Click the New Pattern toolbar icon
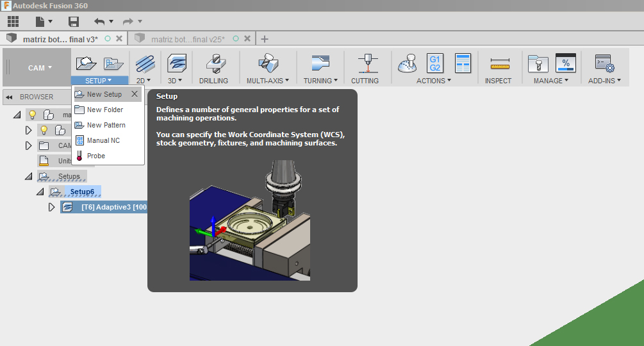The width and height of the screenshot is (644, 346). [113, 63]
